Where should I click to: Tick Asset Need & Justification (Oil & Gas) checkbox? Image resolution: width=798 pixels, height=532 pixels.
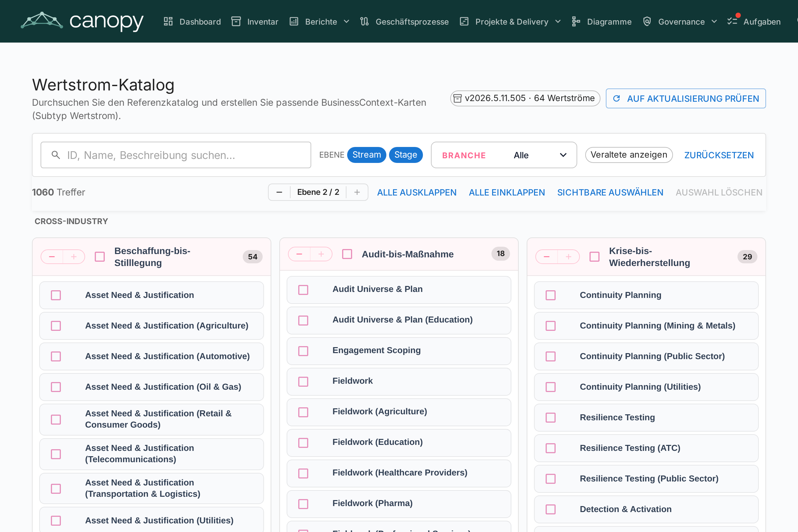coord(56,387)
